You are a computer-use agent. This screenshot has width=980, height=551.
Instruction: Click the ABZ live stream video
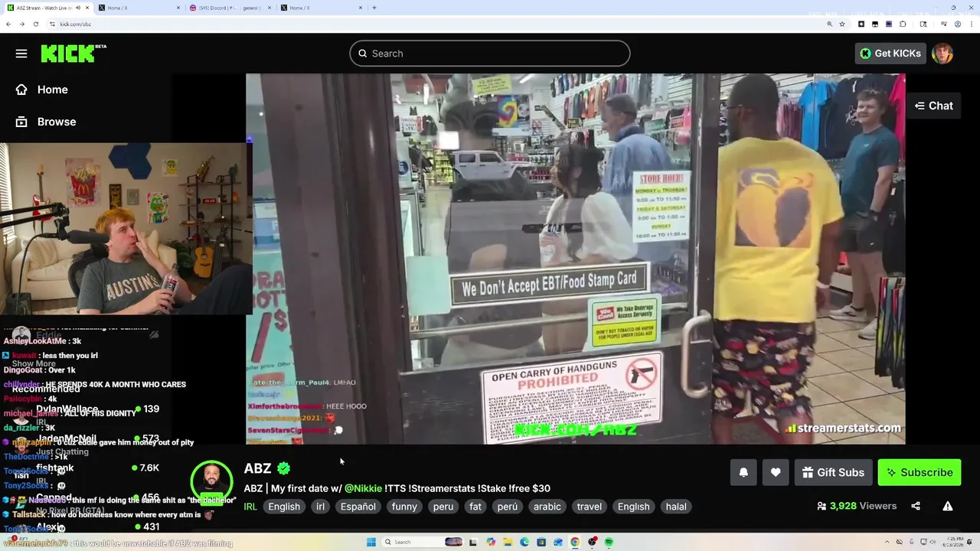(x=575, y=259)
